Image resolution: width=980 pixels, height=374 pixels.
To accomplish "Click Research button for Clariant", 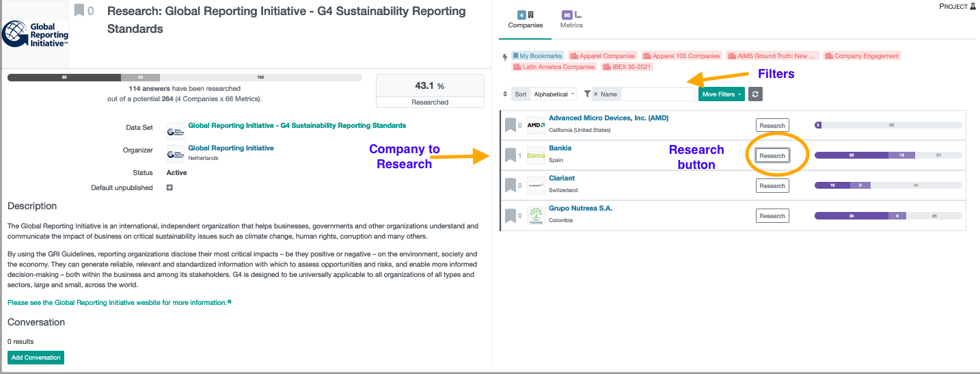I will coord(772,186).
